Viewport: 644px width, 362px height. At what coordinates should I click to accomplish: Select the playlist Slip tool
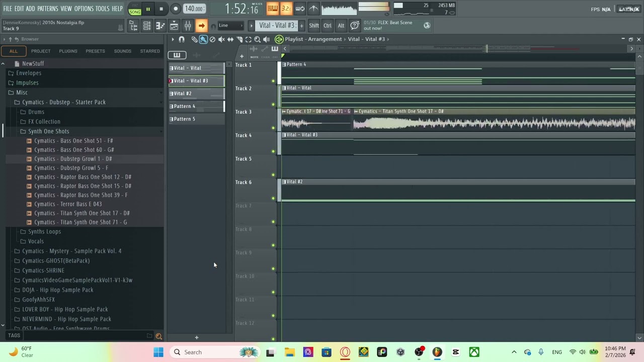click(x=230, y=39)
